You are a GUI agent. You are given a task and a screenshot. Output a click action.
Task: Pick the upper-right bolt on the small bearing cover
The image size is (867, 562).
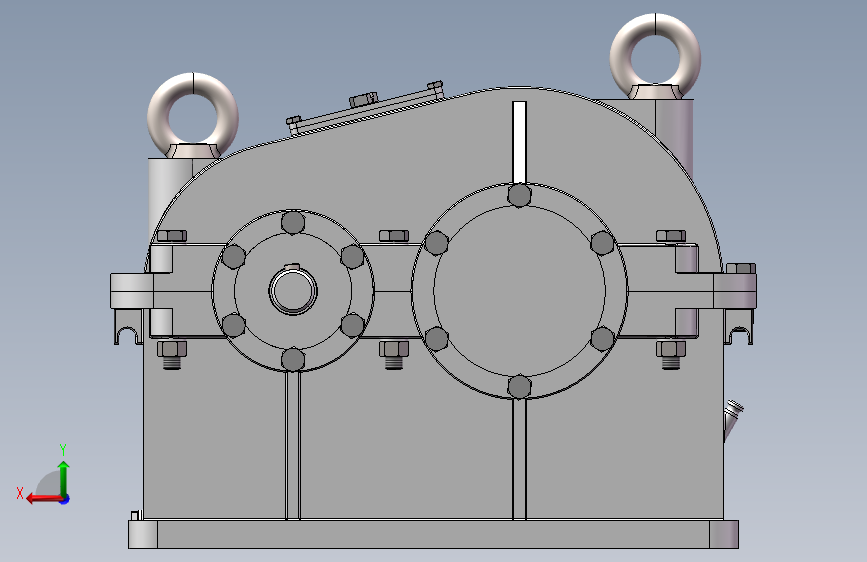pyautogui.click(x=352, y=257)
